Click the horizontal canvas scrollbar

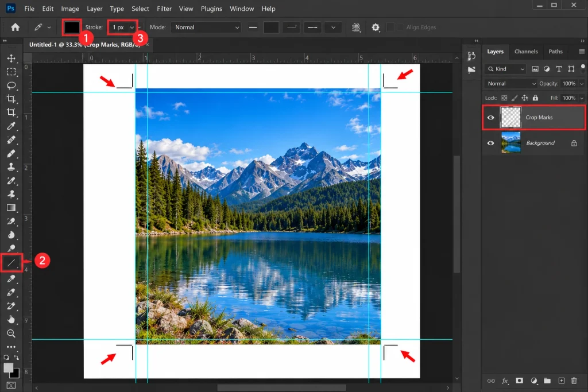(281, 387)
